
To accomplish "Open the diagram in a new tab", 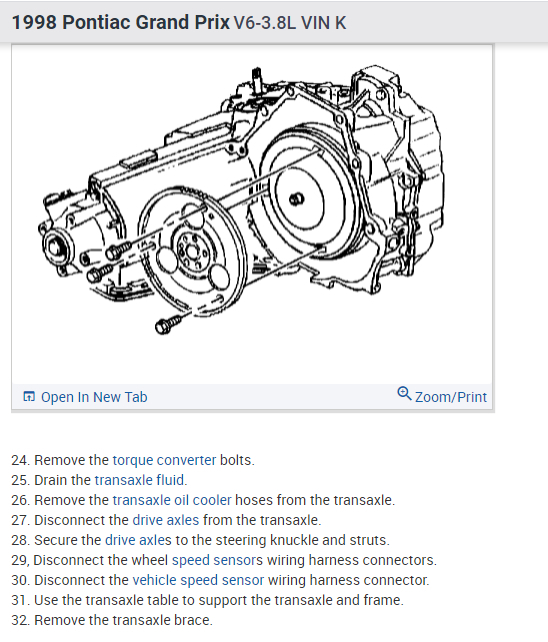I will point(94,397).
